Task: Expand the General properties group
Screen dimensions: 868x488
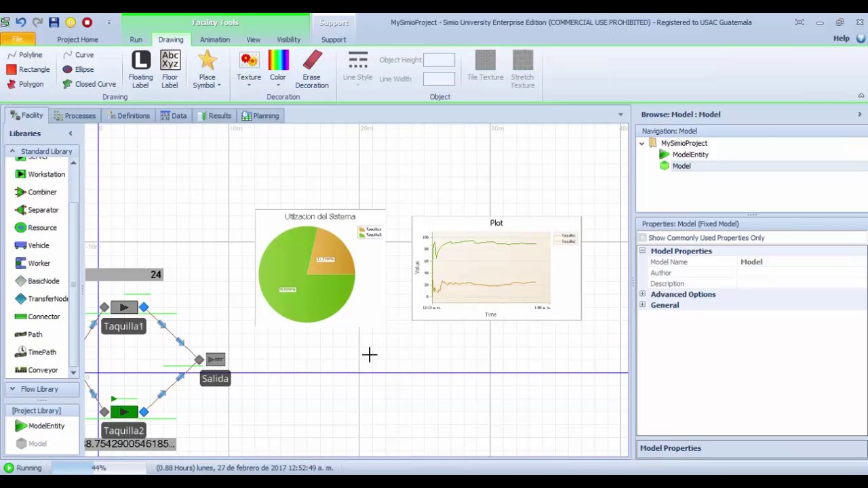Action: point(642,305)
